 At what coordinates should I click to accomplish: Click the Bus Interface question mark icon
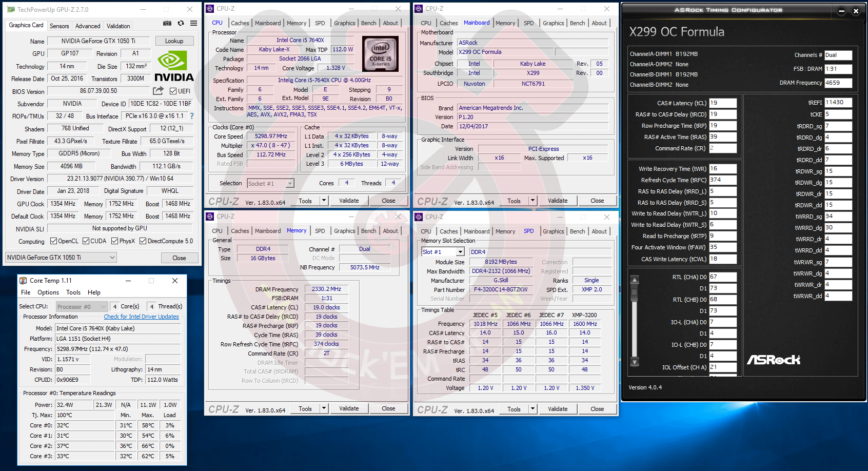[192, 116]
